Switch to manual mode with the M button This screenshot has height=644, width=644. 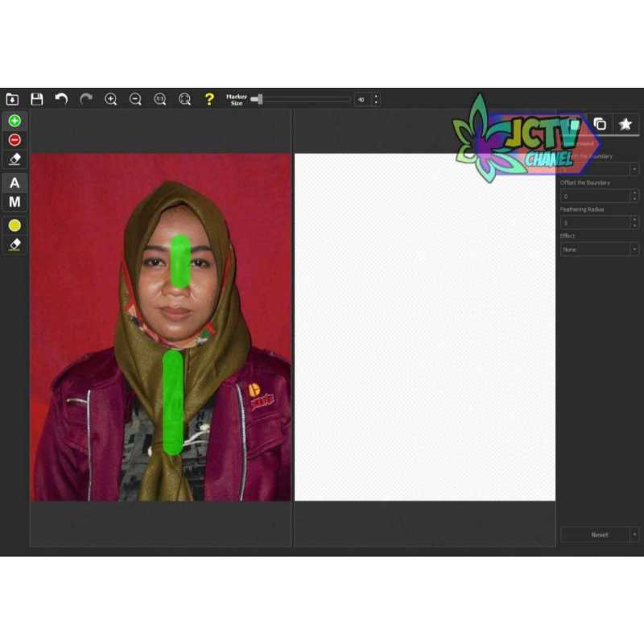pos(14,202)
